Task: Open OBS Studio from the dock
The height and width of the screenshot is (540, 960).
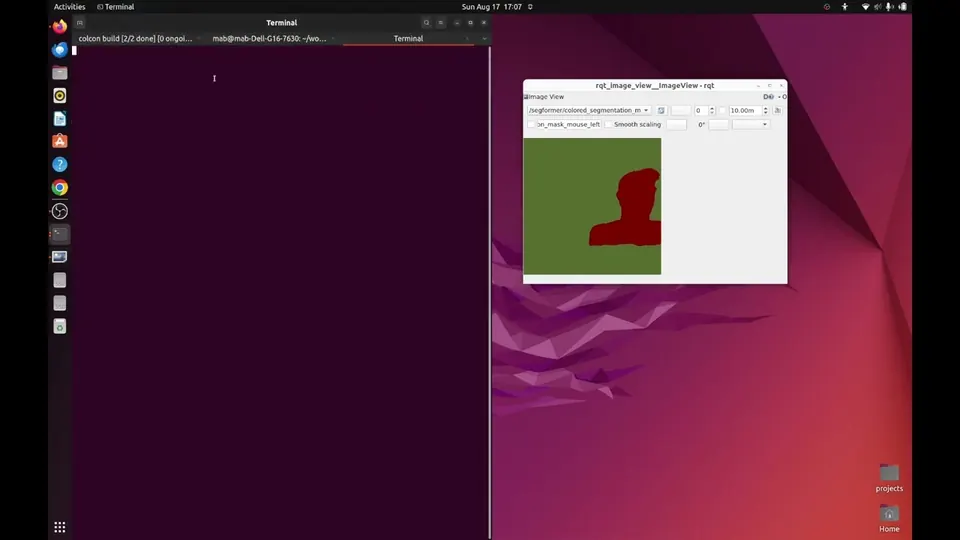Action: point(59,211)
